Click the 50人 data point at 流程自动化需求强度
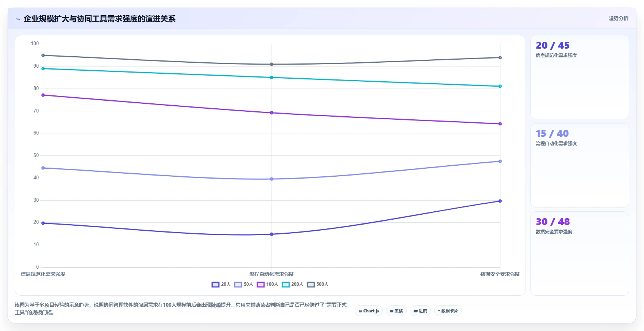Viewport: 644px width, 331px height. tap(271, 179)
